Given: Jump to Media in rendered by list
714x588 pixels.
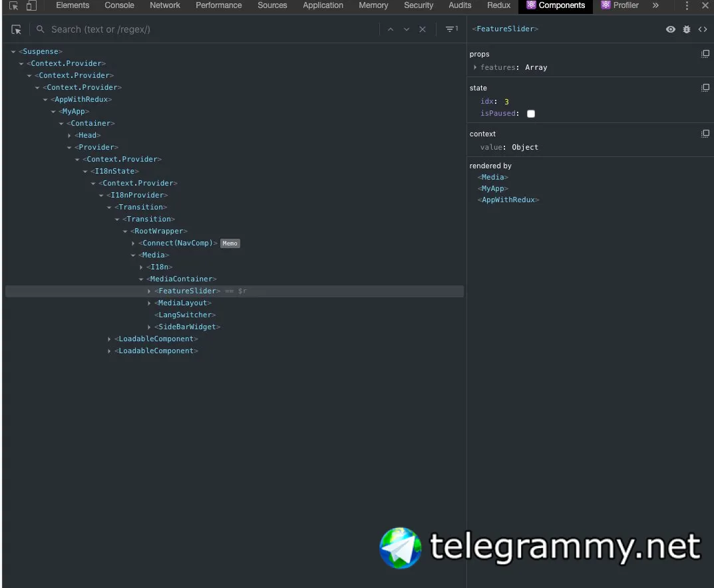Looking at the screenshot, I should point(492,177).
